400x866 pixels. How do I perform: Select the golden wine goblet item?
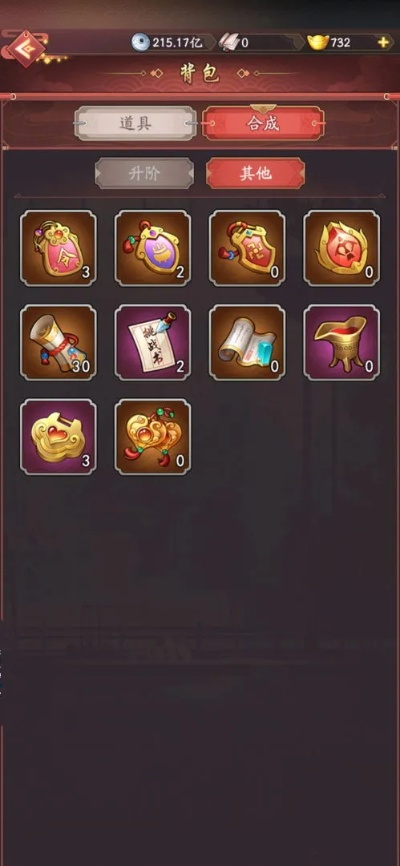[341, 342]
